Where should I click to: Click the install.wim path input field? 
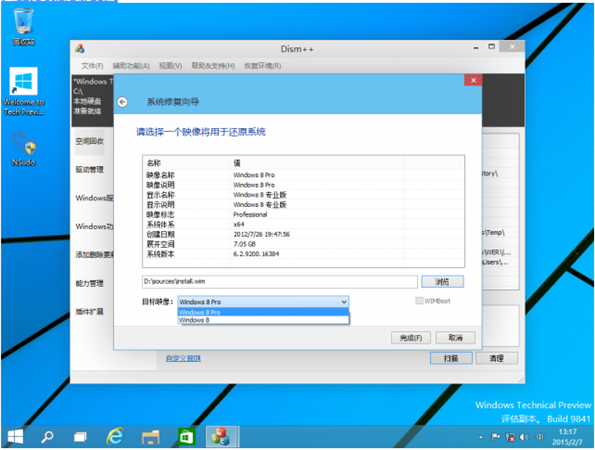[280, 282]
